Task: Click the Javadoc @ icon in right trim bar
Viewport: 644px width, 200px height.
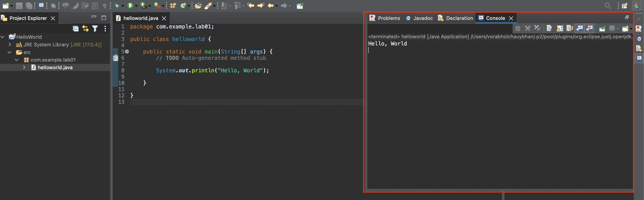Action: tap(639, 39)
